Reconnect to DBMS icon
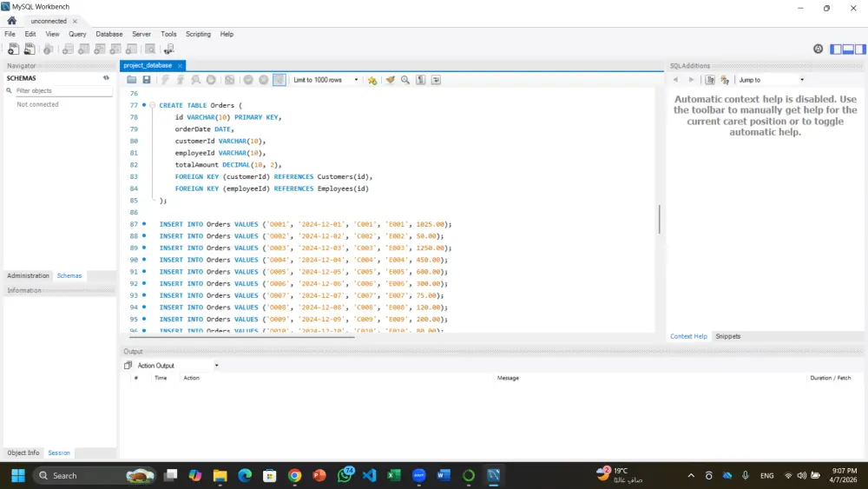 pyautogui.click(x=169, y=50)
